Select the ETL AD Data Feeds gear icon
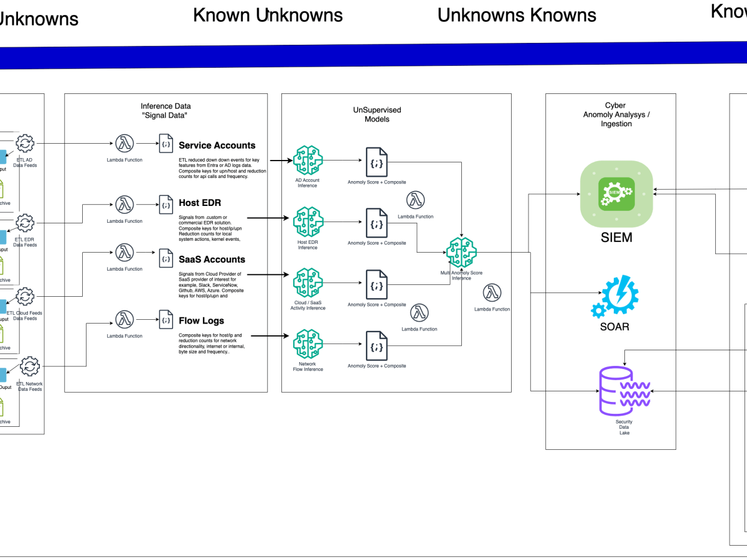 coord(24,142)
